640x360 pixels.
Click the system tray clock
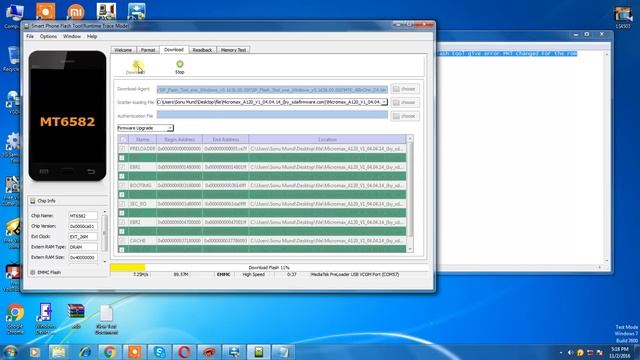[x=620, y=352]
